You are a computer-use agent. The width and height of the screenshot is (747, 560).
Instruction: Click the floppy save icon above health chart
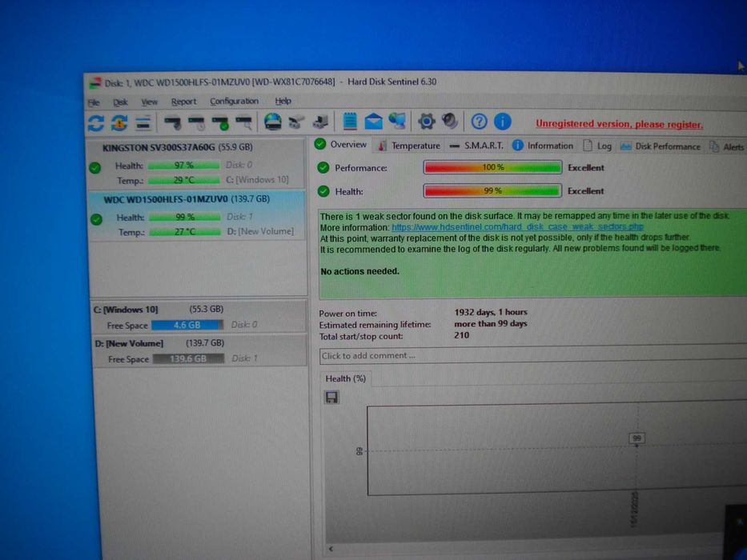tap(331, 397)
